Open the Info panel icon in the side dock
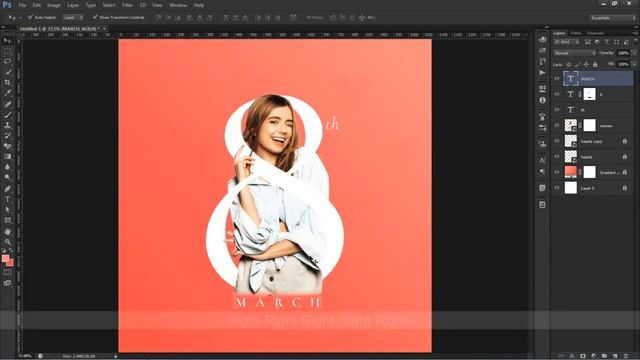This screenshot has width=640, height=360. [542, 100]
